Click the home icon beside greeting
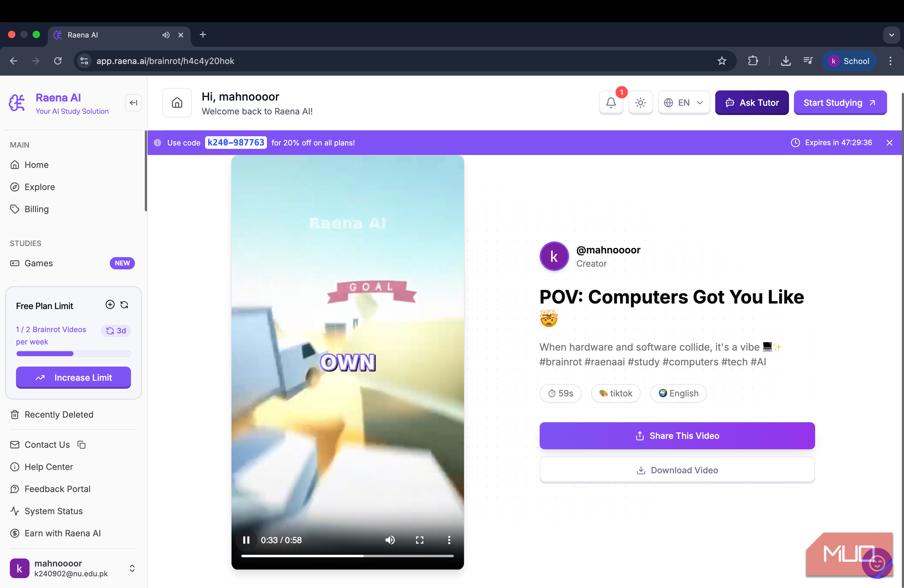904x588 pixels. [177, 102]
